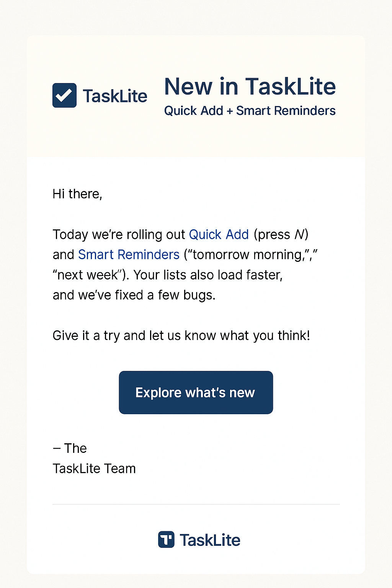Click the TaskLite wordmark beside the checkmark logo
Image resolution: width=392 pixels, height=588 pixels.
(115, 96)
